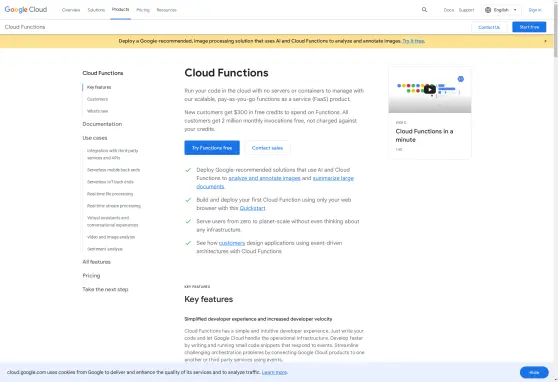558x382 pixels.
Task: Select Customers in sidebar
Action: (97, 99)
